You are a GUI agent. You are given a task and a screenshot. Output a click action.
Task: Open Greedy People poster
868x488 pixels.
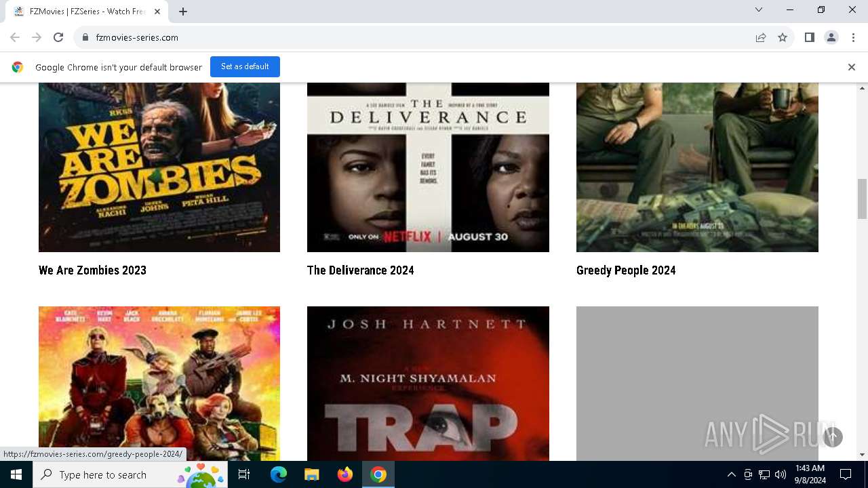coord(697,167)
